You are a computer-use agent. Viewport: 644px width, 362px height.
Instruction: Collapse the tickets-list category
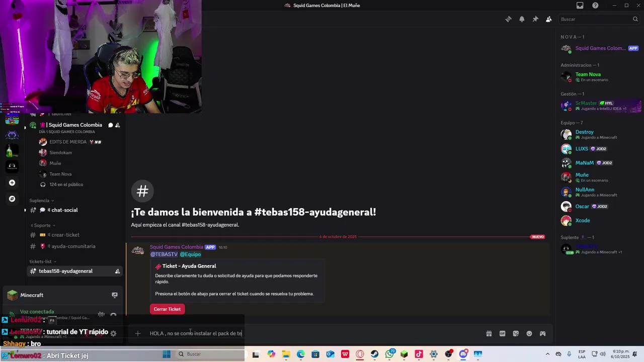(x=43, y=261)
